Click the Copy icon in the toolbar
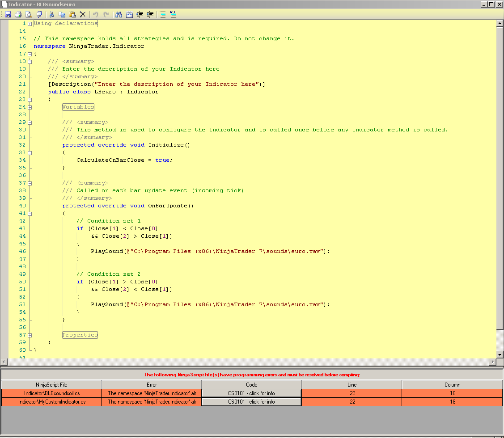Screen dimensions: 504x438 pyautogui.click(x=62, y=14)
